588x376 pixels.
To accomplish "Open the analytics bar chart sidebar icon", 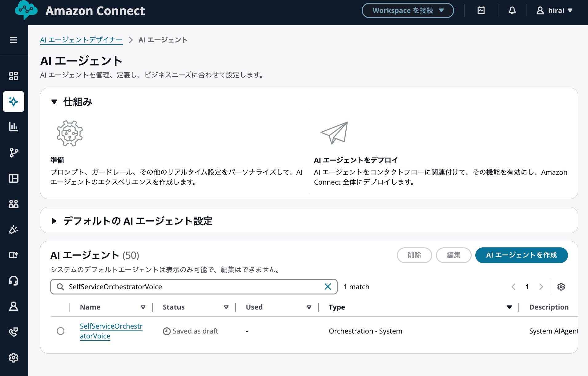I will click(14, 127).
